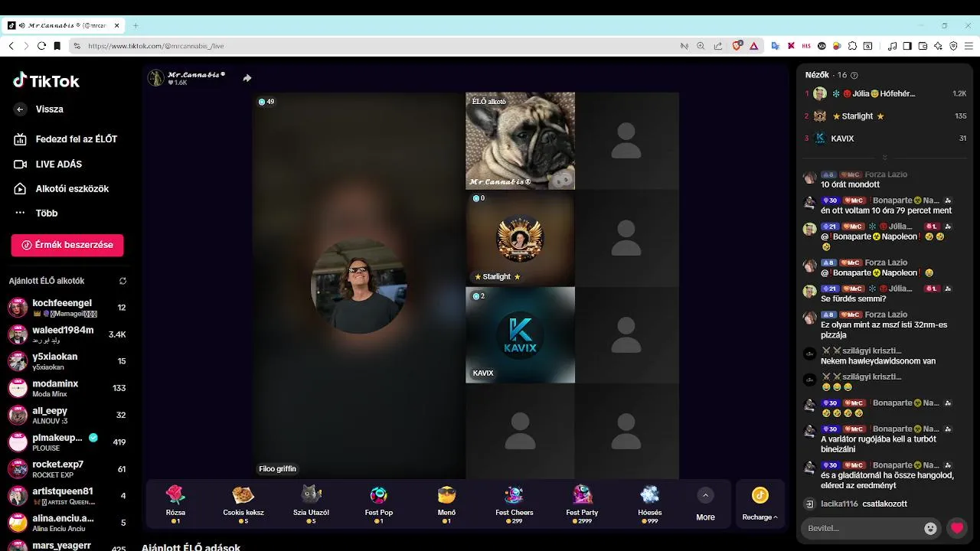Open the Recharge coin menu
The height and width of the screenshot is (551, 980).
[x=759, y=504]
